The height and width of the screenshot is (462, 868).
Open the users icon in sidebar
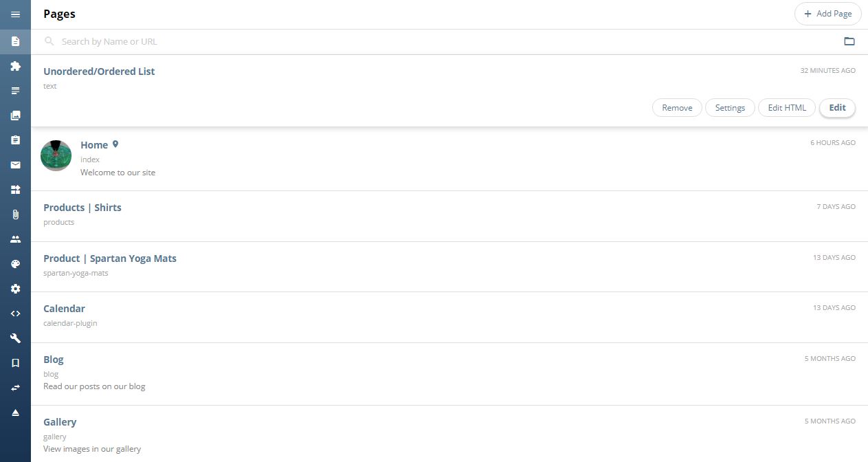click(x=15, y=239)
